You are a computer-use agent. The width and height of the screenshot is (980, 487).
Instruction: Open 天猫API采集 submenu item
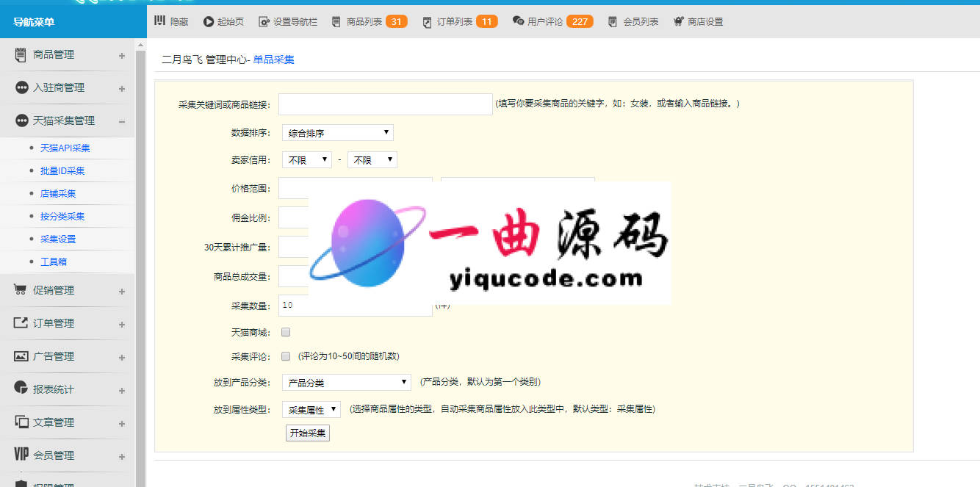click(65, 148)
